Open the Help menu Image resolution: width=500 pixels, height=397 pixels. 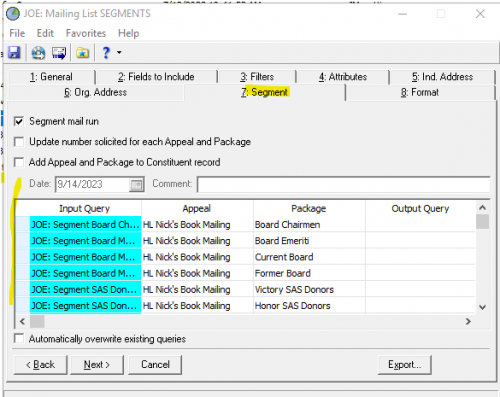128,33
